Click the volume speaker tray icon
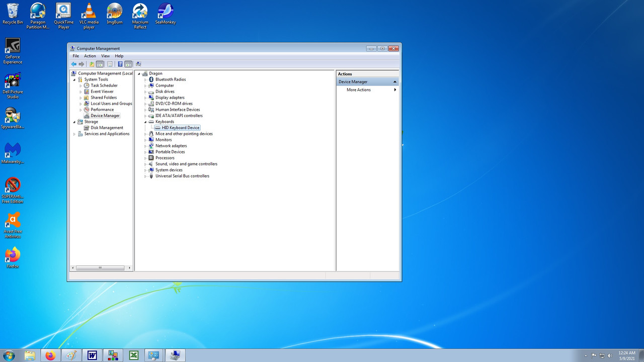This screenshot has width=644, height=362. coord(610,355)
